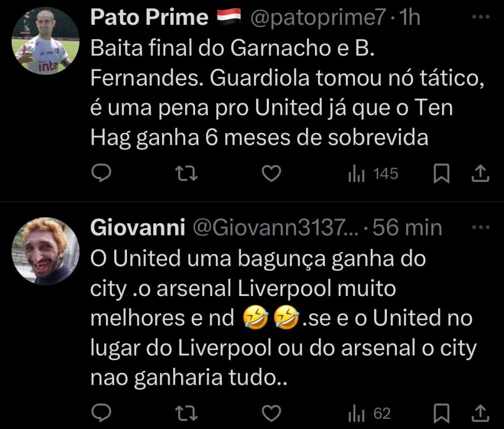This screenshot has width=504, height=429.
Task: Share Pato Prime's tweet
Action: pos(480,173)
